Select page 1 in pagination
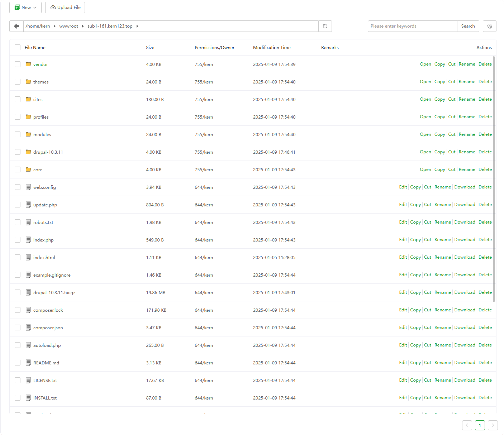Viewport: 504px width, 435px height. [480, 425]
